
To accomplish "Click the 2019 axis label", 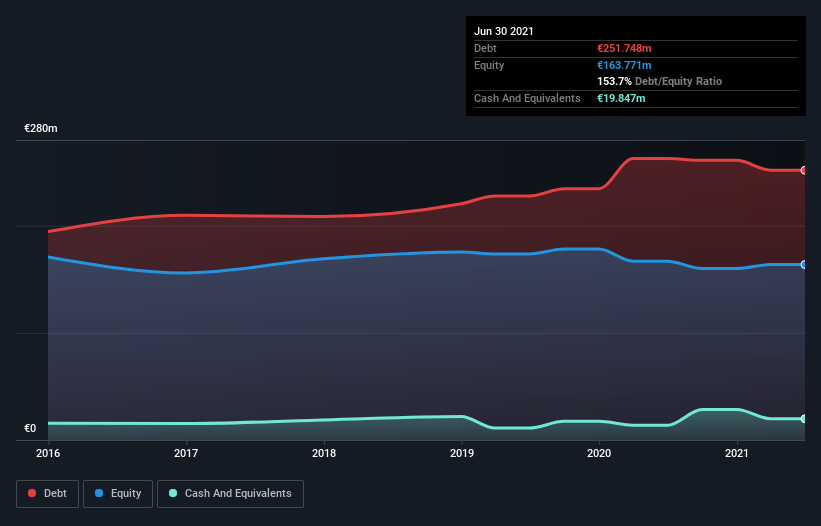I will pyautogui.click(x=462, y=453).
